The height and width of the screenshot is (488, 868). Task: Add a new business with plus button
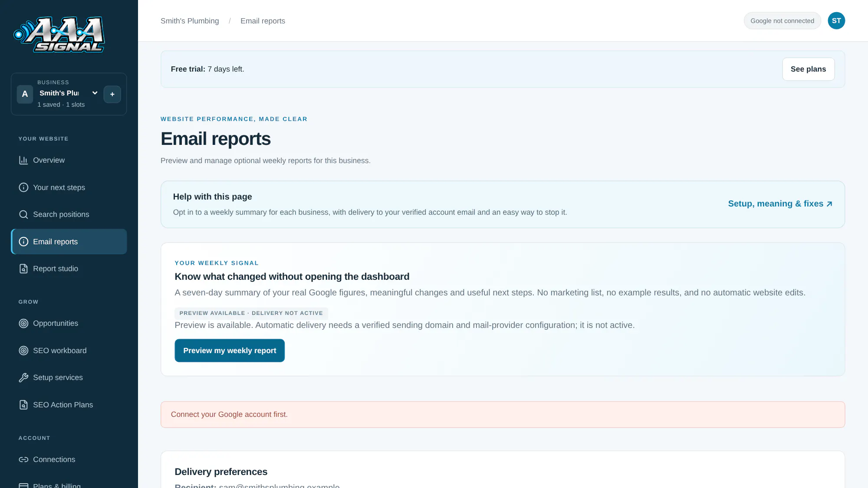point(112,94)
